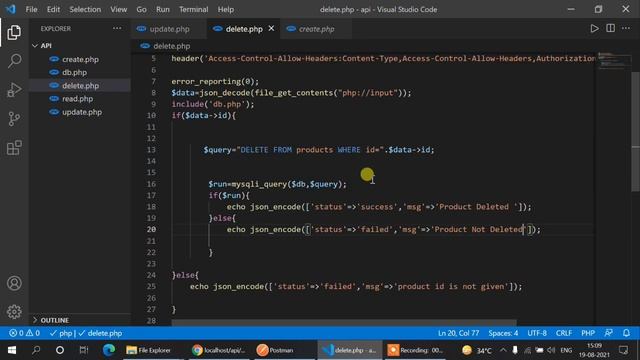Screen dimensions: 640x360
Task: Open notifications bell in status bar
Action: click(x=626, y=333)
